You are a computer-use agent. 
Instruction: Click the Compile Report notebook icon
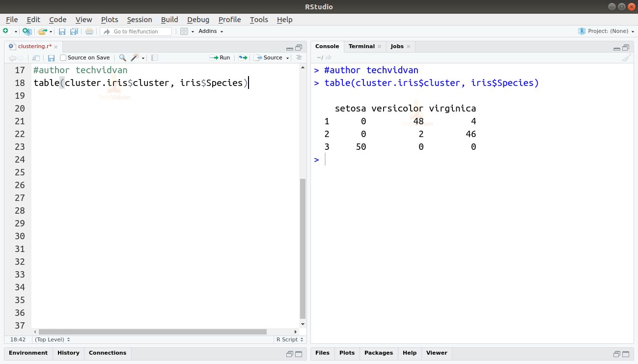pos(155,58)
